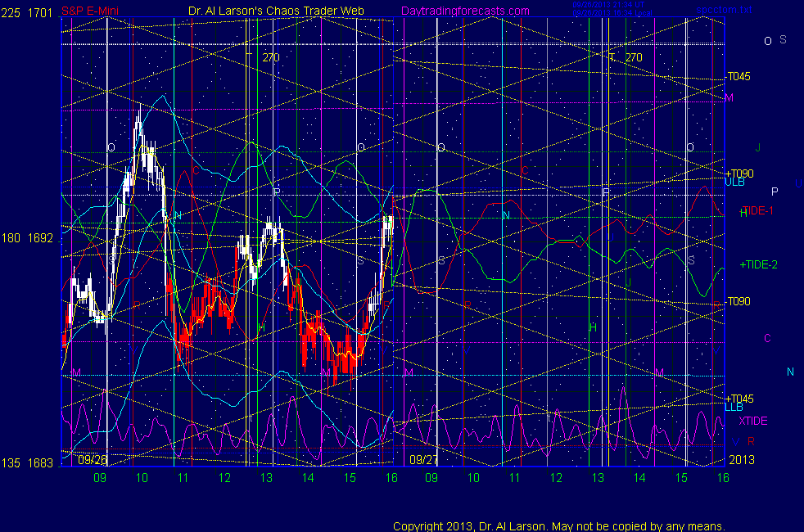
Task: Select the yellow +T090 line label
Action: point(739,174)
